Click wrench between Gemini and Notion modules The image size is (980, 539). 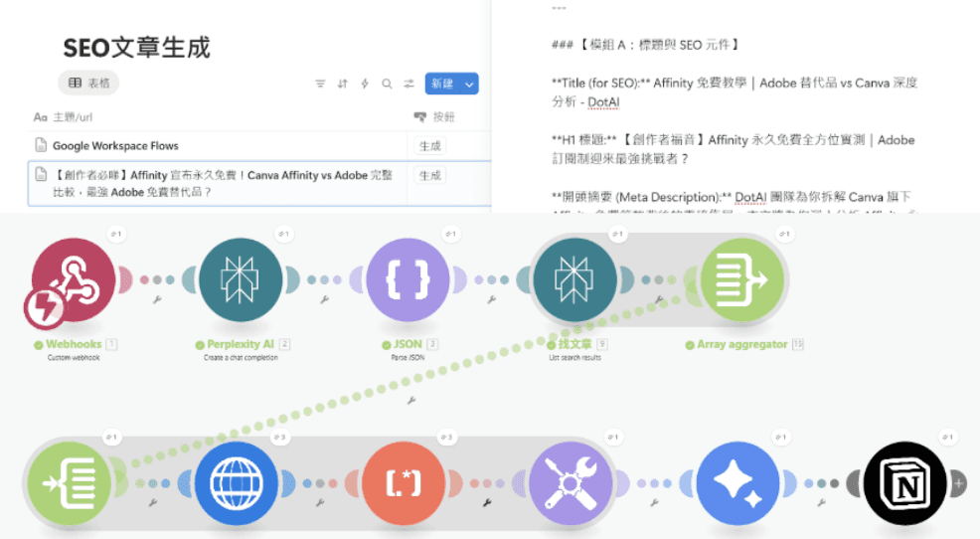point(821,503)
